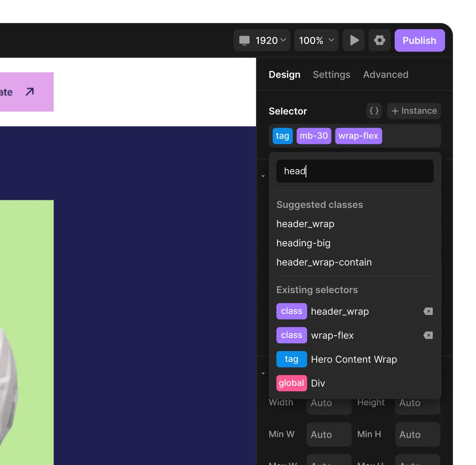Click the preview play button
The image size is (476, 465).
354,40
